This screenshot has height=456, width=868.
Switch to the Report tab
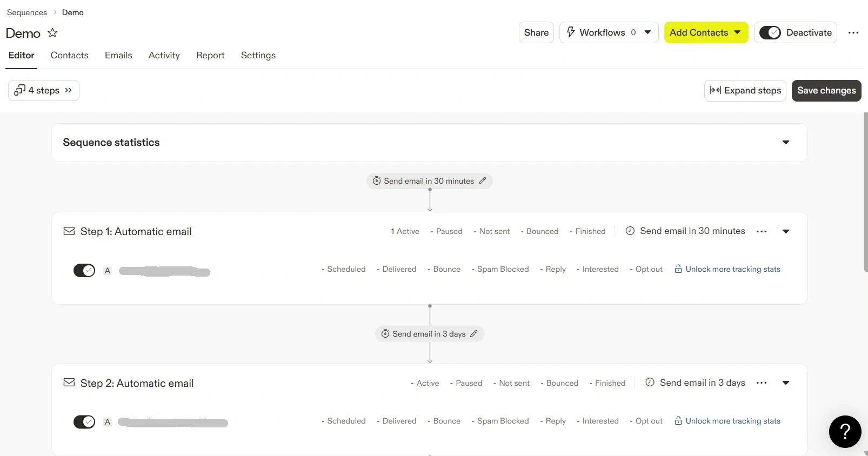[210, 55]
